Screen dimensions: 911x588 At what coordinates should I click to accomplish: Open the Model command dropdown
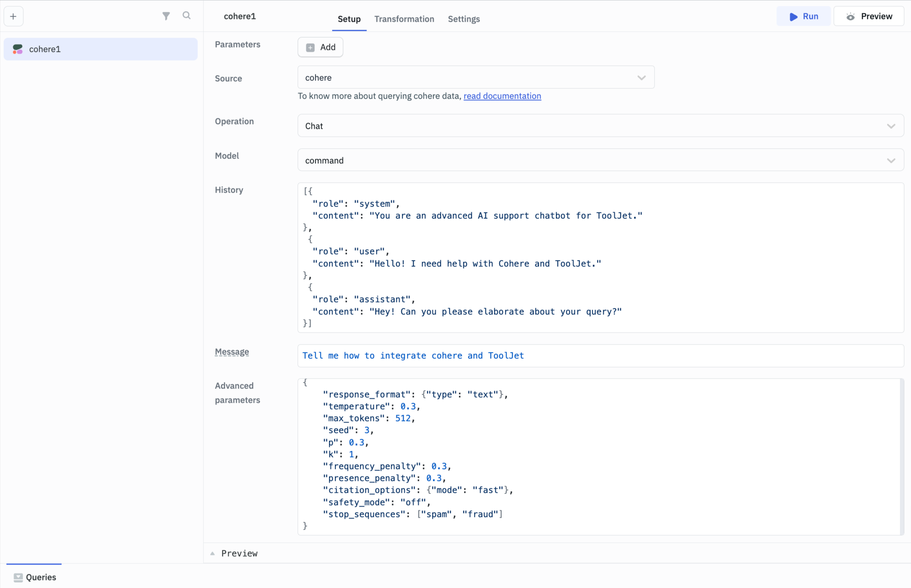coord(891,161)
